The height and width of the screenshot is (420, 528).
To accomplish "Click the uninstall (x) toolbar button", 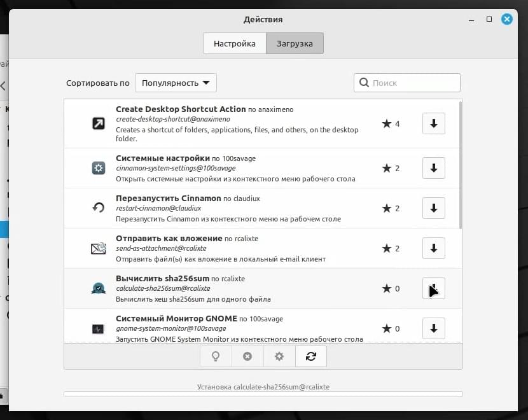I will coord(247,356).
